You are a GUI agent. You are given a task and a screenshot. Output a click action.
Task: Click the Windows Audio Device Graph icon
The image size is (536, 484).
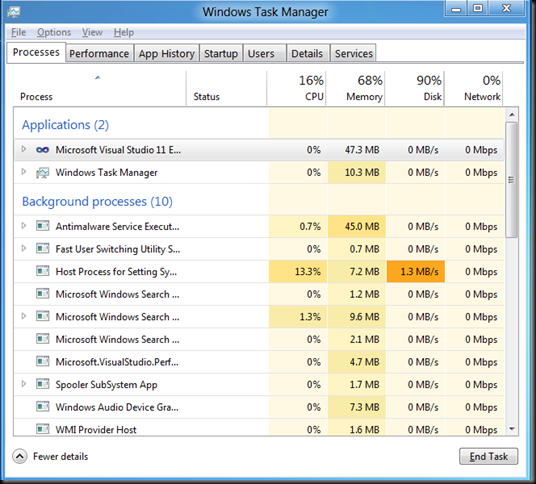pyautogui.click(x=43, y=406)
